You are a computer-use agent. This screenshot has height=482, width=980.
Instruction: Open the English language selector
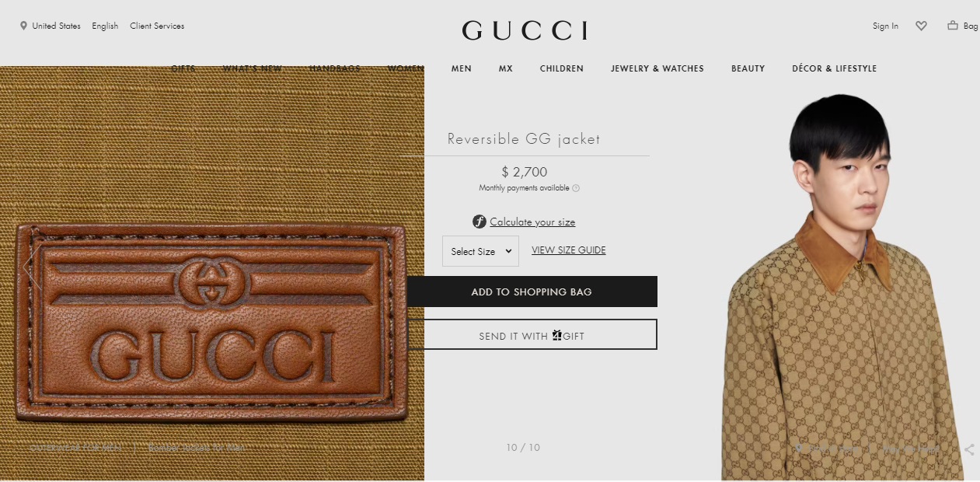[105, 26]
